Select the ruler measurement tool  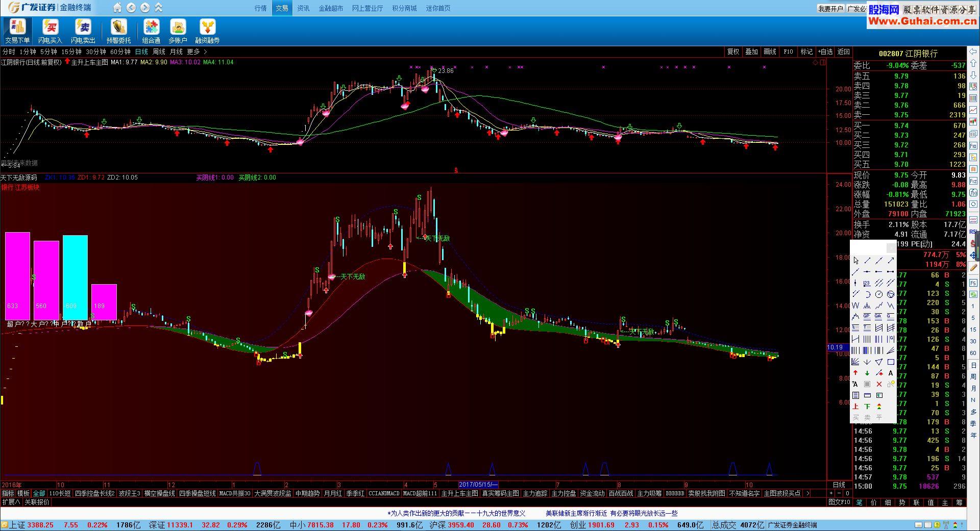[867, 395]
